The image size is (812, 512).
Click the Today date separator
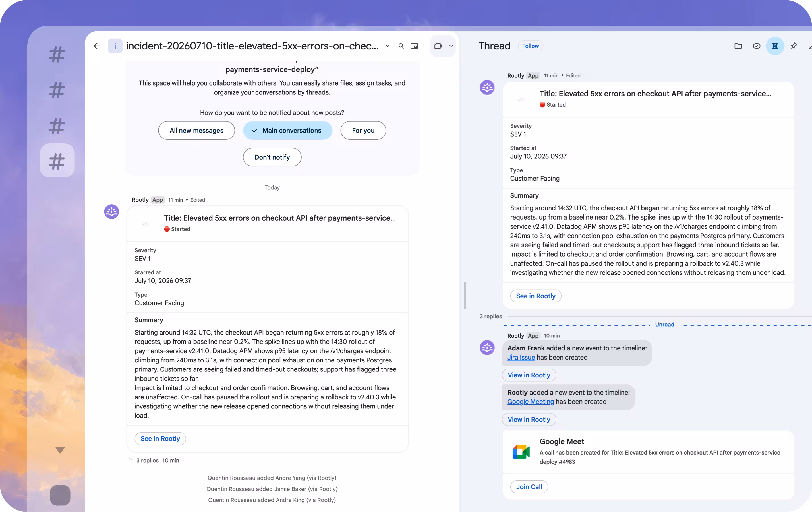[x=272, y=187]
